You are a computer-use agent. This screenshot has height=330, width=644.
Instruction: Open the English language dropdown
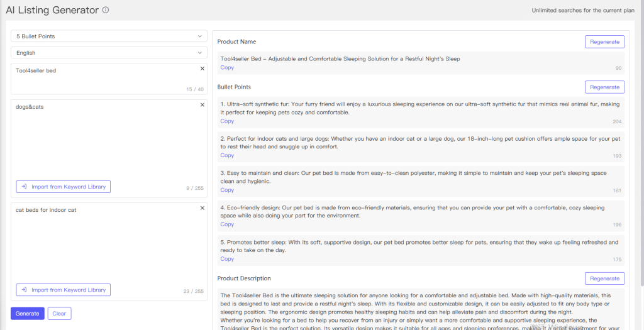coord(109,53)
